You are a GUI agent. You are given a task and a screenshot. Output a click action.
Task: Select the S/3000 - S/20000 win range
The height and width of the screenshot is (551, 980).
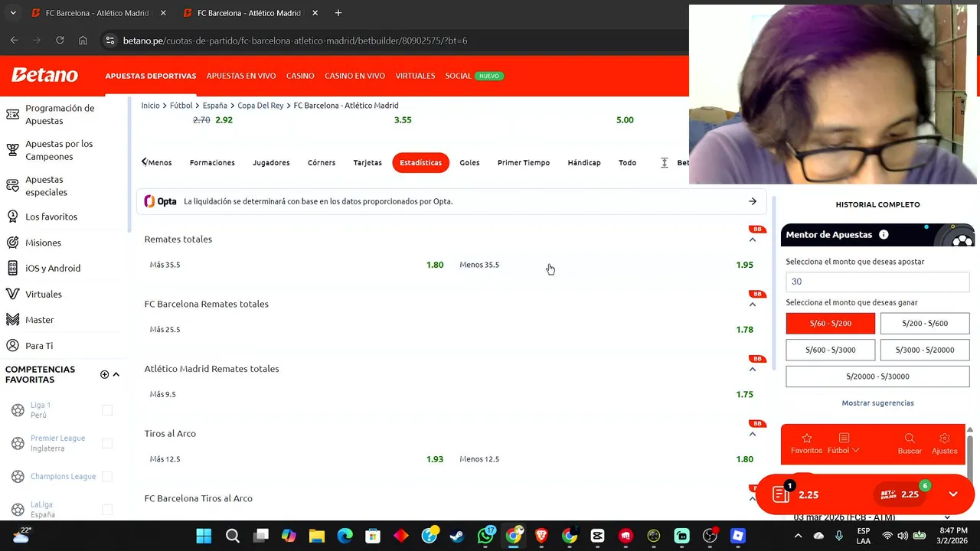coord(925,350)
